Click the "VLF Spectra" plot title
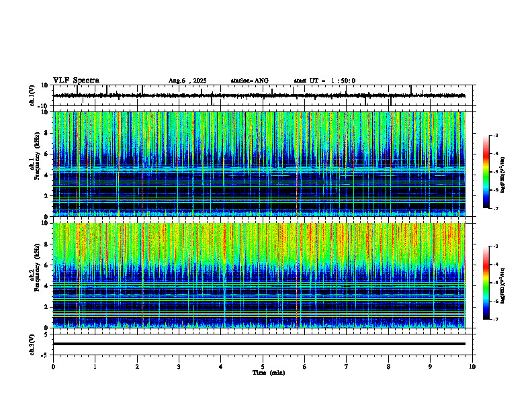 (x=76, y=81)
